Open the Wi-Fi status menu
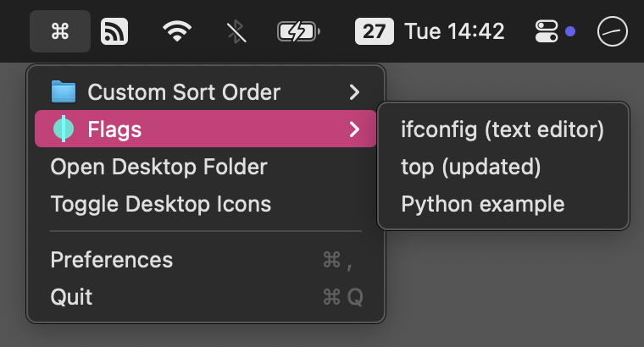The image size is (644, 347). point(176,32)
